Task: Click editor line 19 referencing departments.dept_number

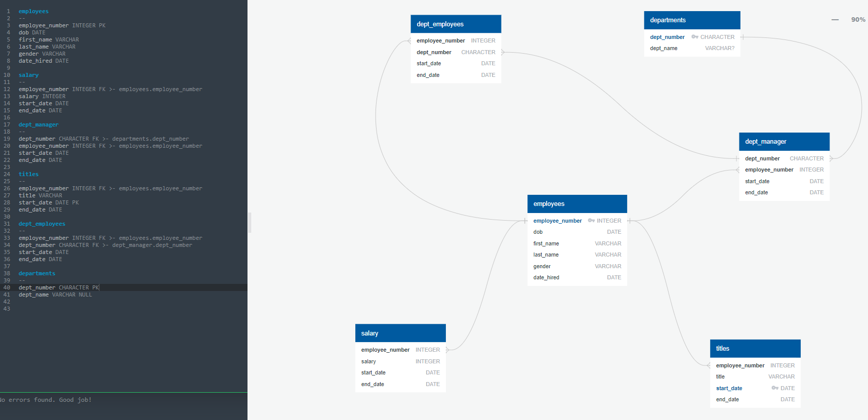Action: tap(104, 139)
